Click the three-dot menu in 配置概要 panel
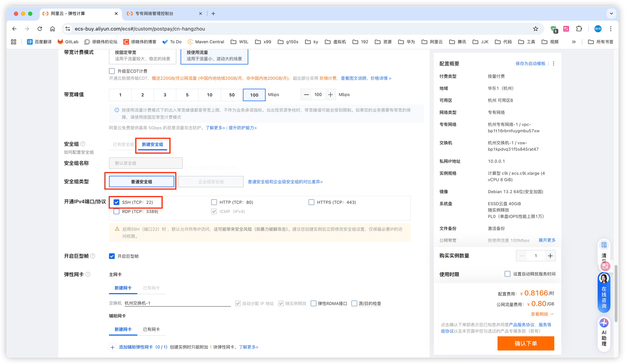Screen dimensions: 625x364 tap(553, 64)
